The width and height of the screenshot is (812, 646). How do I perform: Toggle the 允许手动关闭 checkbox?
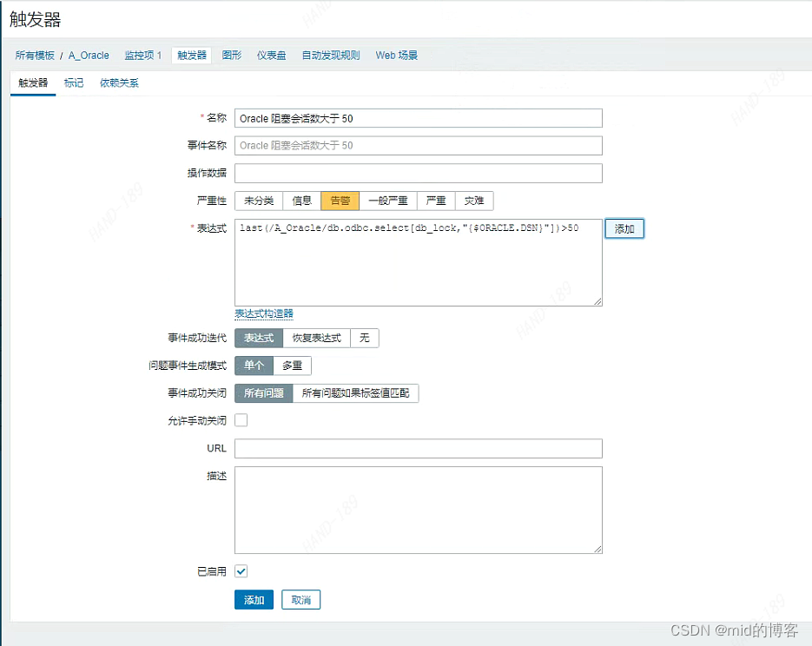coord(241,420)
